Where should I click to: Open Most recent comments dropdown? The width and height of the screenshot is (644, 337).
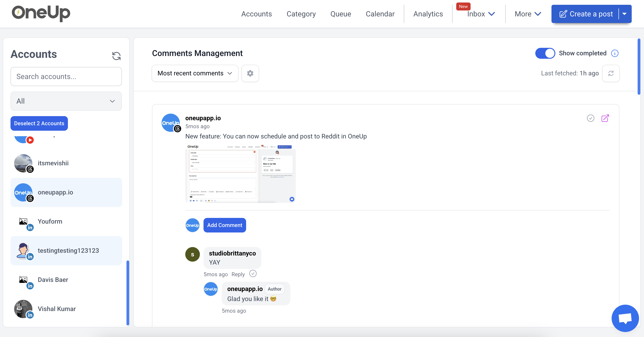click(195, 73)
